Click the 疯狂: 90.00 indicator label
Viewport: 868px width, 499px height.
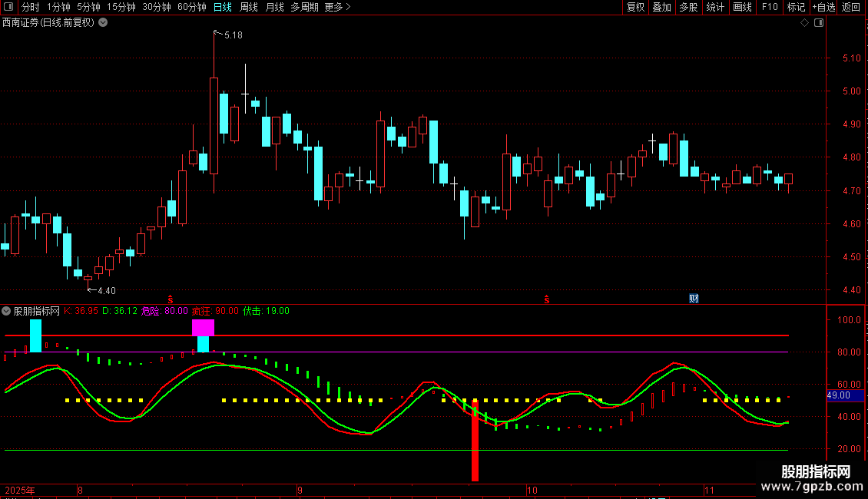click(x=215, y=311)
